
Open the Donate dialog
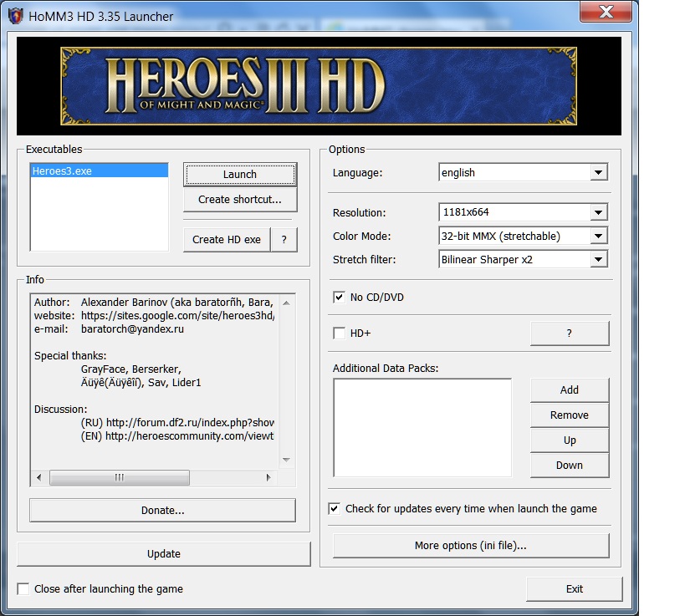(162, 511)
